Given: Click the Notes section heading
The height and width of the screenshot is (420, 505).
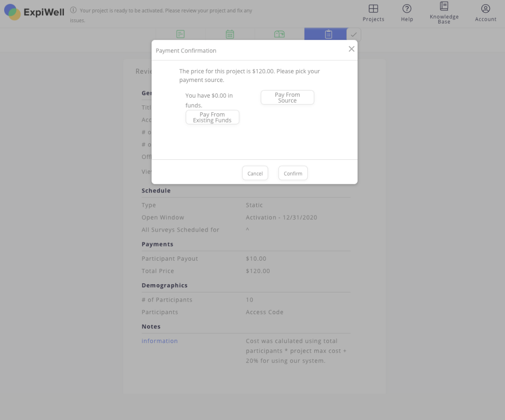Looking at the screenshot, I should pos(151,327).
